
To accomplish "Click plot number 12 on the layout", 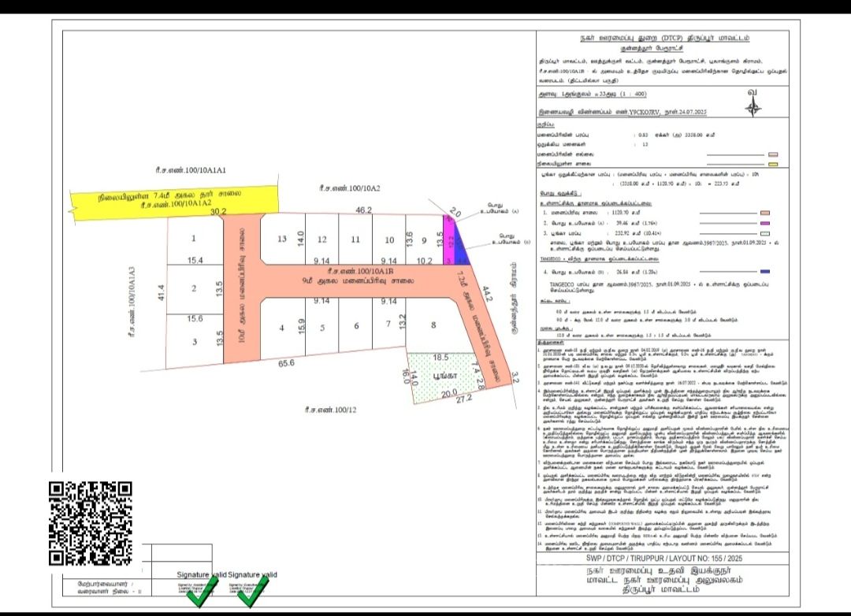I will coord(322,239).
